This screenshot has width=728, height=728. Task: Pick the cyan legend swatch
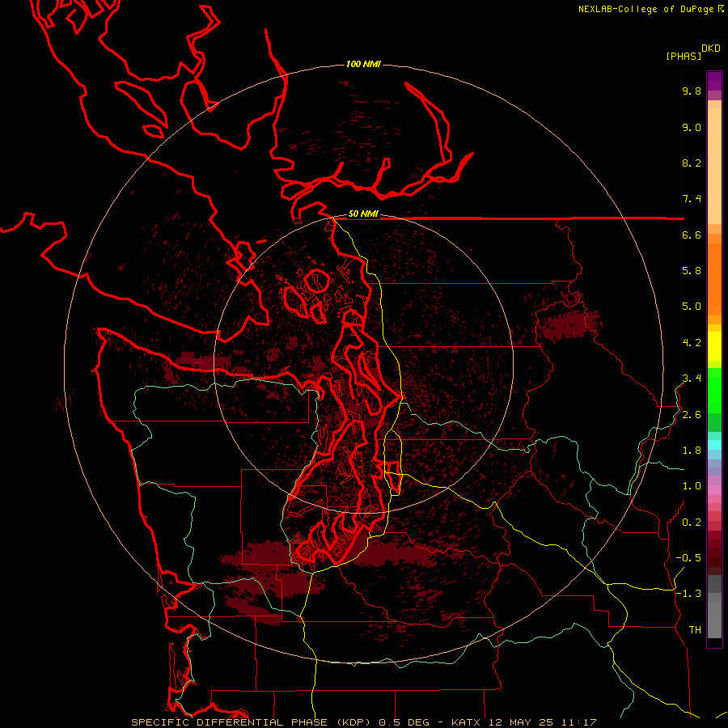tap(714, 445)
